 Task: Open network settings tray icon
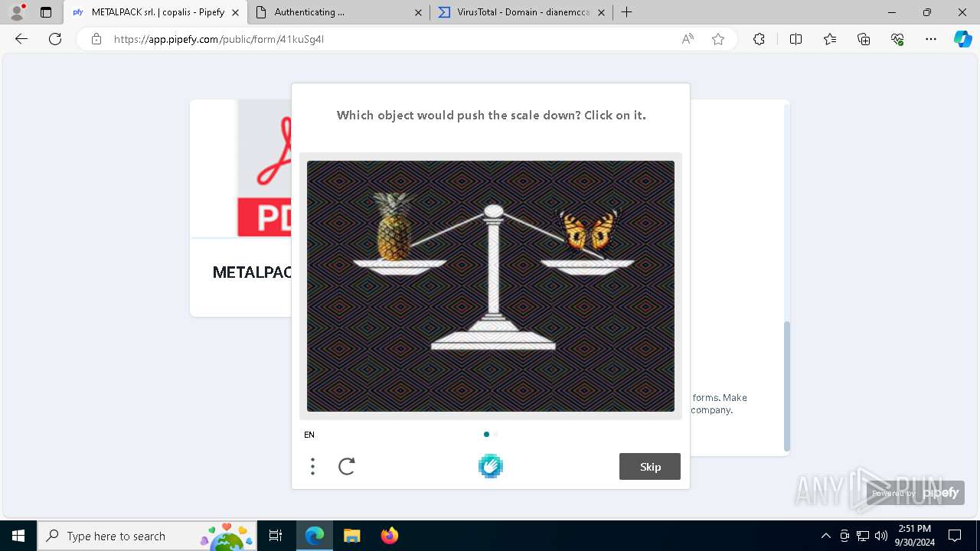pos(863,536)
